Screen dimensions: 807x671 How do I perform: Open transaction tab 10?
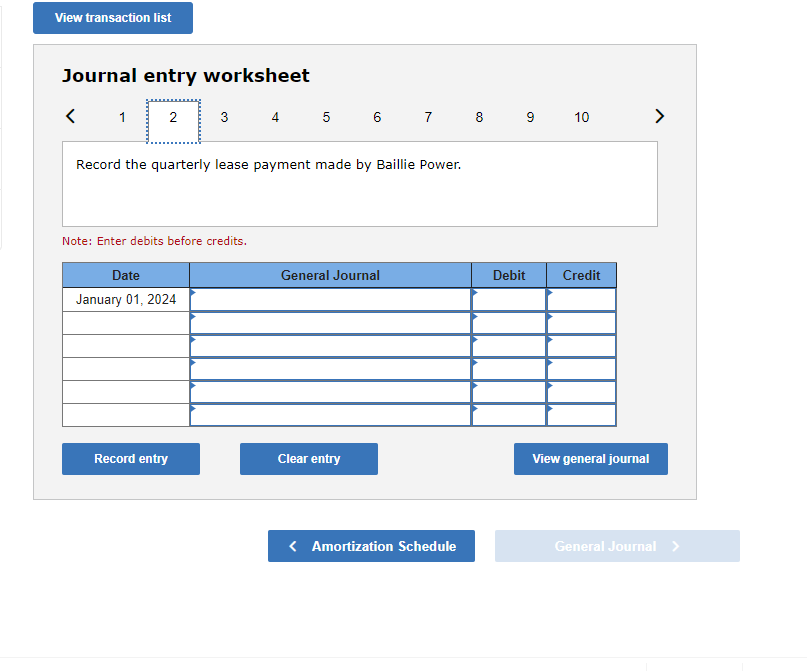(x=581, y=117)
